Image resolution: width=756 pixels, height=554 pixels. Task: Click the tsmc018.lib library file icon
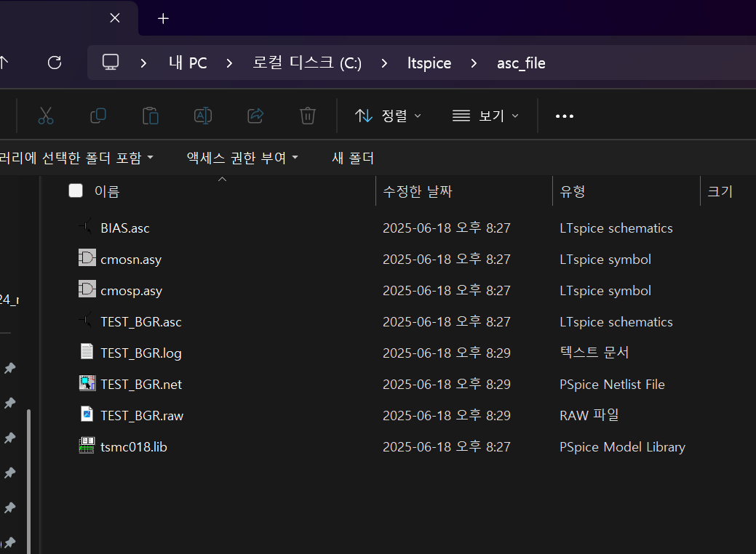[87, 445]
